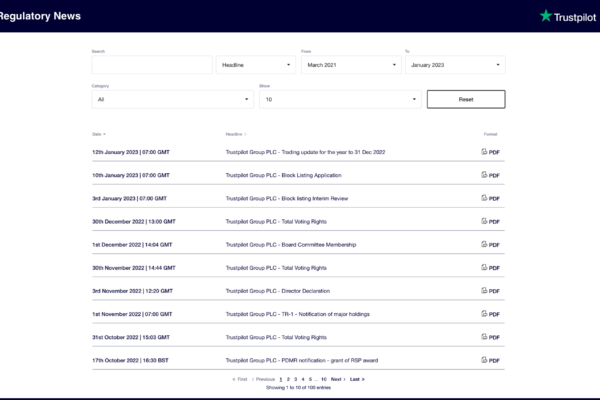
Task: Go to page 4 of results
Action: [x=303, y=379]
